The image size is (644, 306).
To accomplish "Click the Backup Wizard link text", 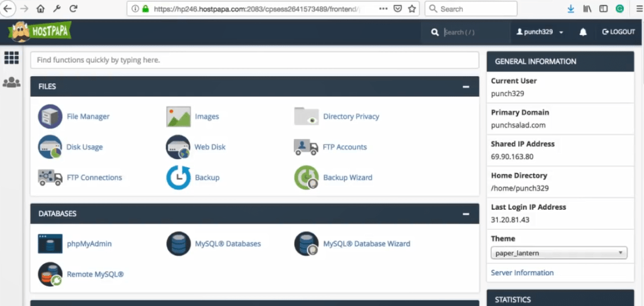I will 348,178.
